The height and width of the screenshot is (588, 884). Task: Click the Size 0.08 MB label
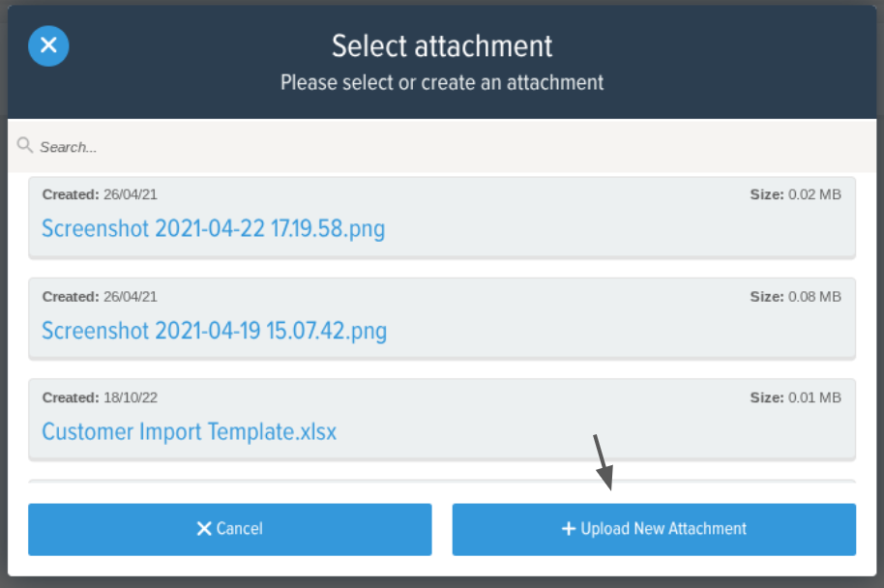[x=795, y=297]
